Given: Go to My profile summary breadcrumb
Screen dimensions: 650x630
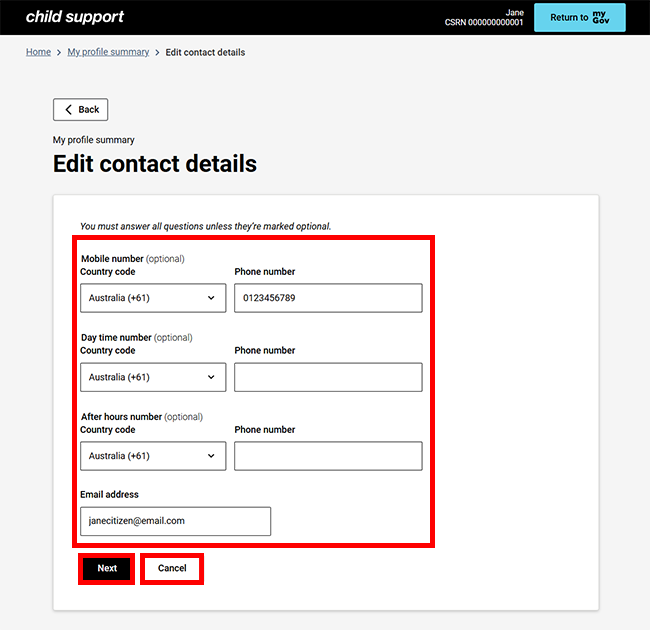Looking at the screenshot, I should (x=108, y=52).
